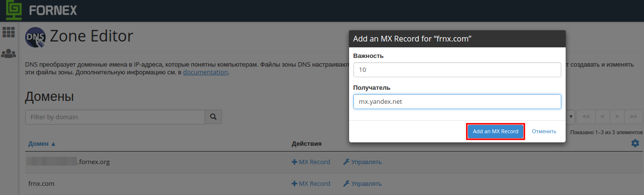Click Add an MX Record button

tap(496, 131)
